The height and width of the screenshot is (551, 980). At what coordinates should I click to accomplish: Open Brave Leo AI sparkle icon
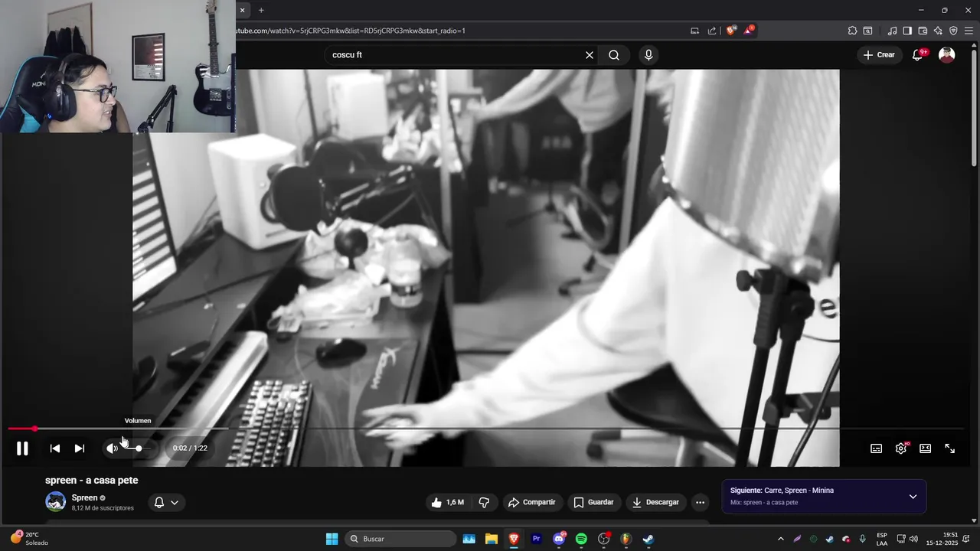point(938,31)
